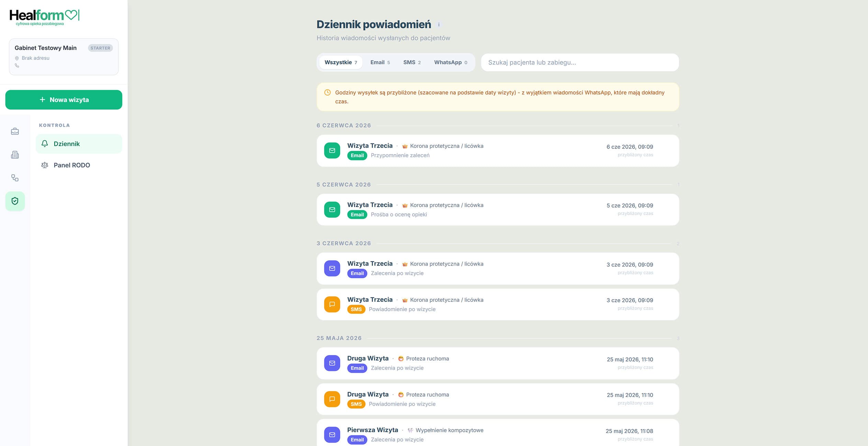Open the building icon in the sidebar rail
The height and width of the screenshot is (446, 868).
point(15,155)
